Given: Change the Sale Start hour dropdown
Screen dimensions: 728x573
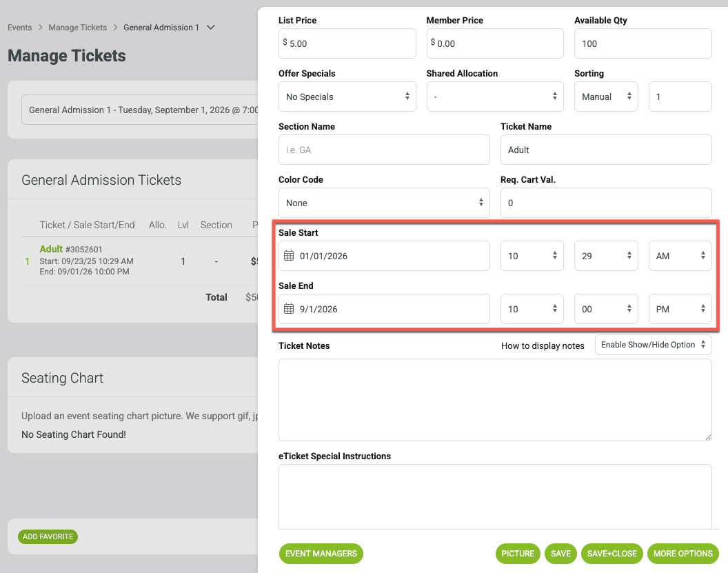Looking at the screenshot, I should pos(532,256).
